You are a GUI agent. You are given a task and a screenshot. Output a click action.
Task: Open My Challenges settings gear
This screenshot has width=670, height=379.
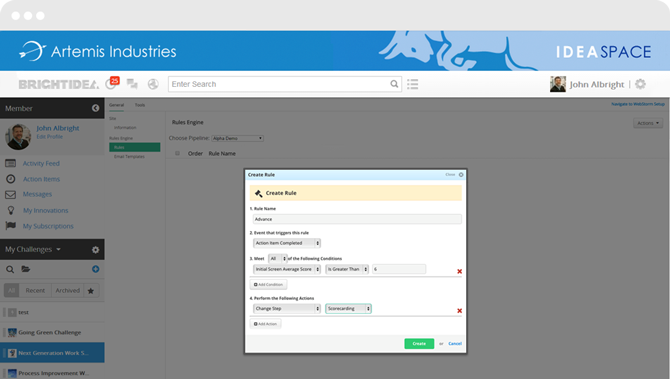tap(95, 250)
